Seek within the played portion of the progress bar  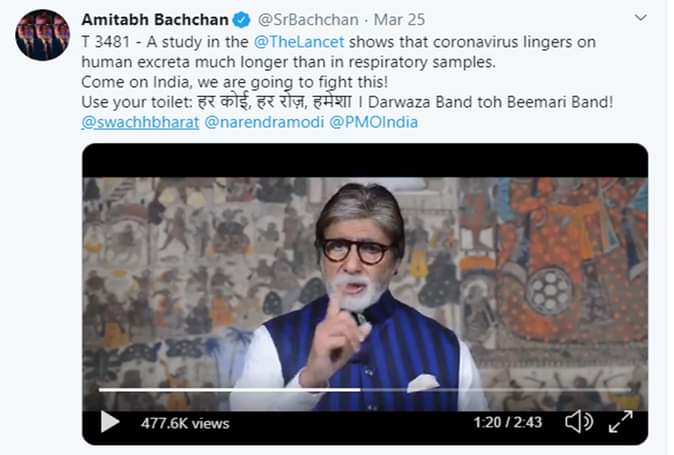(x=230, y=390)
